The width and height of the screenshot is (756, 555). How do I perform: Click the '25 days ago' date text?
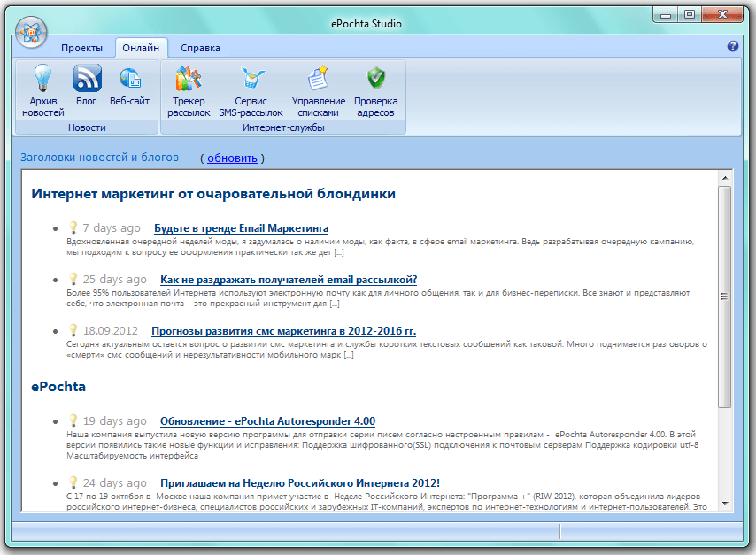click(x=115, y=280)
